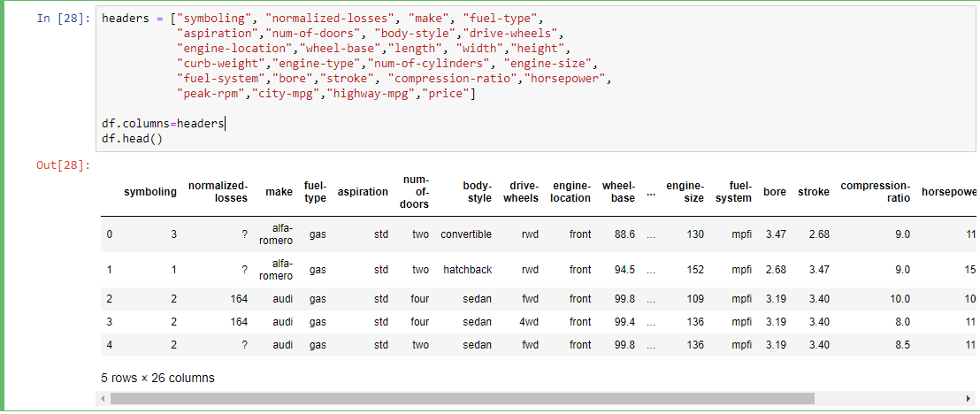Viewport: 980px width, 414px height.
Task: Click the In [28] prompt label
Action: [64, 18]
